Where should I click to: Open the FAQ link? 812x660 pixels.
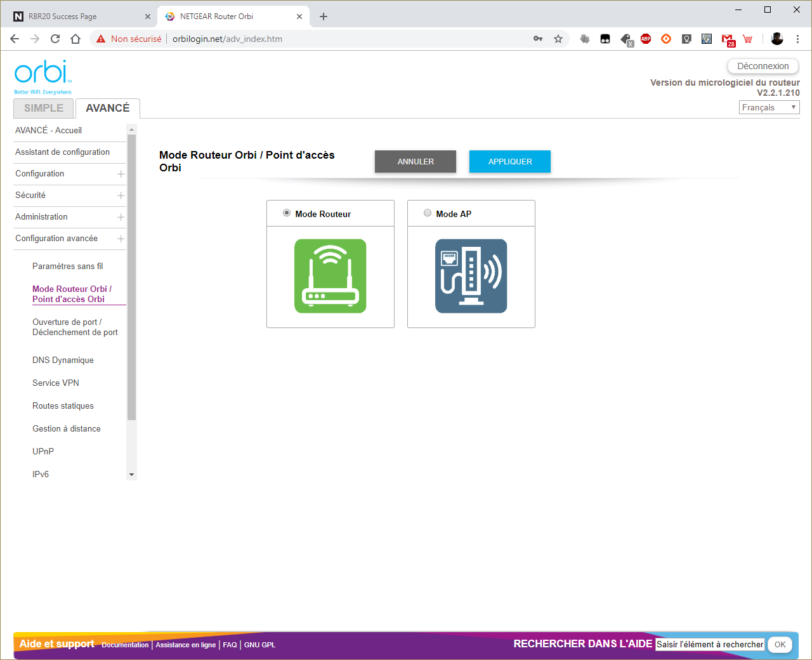pyautogui.click(x=230, y=645)
